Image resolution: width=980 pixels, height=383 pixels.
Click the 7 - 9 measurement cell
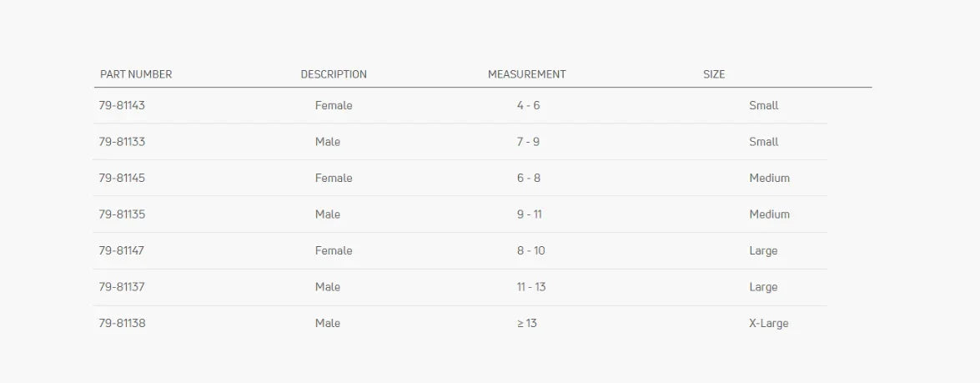click(528, 142)
